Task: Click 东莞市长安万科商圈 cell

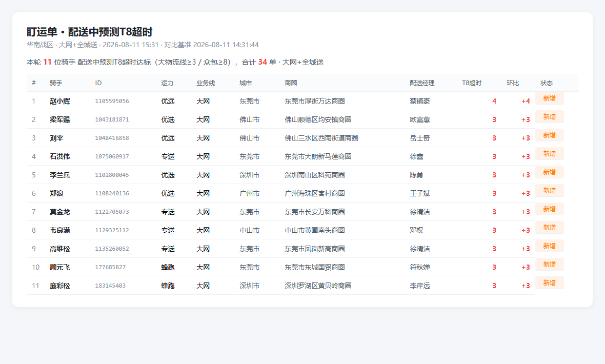Action: (x=315, y=212)
